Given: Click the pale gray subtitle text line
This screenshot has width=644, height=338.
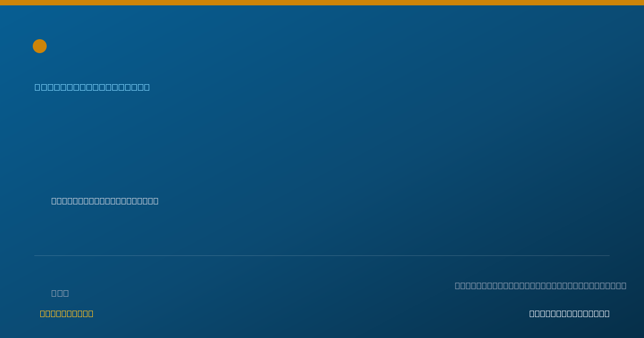Looking at the screenshot, I should tap(105, 201).
